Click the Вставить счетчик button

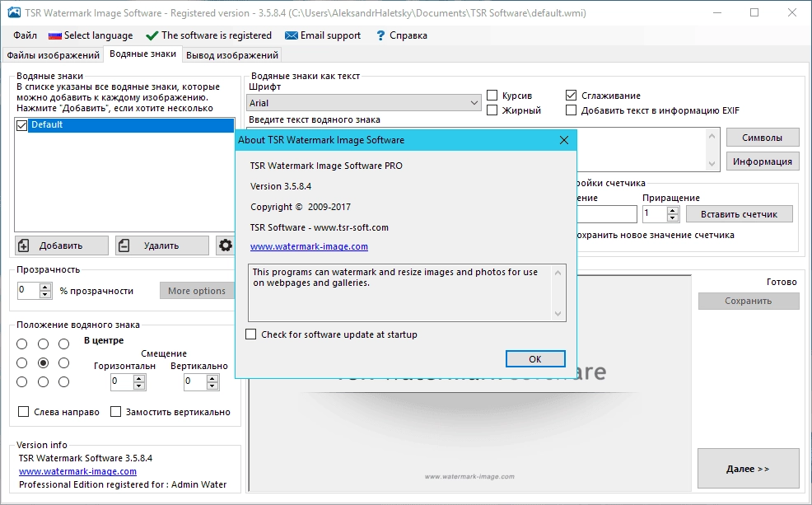tap(739, 214)
